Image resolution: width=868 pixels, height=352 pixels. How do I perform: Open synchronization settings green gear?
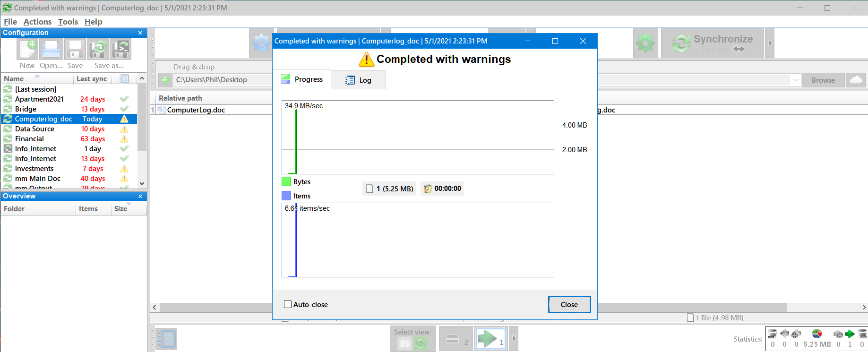pyautogui.click(x=645, y=43)
